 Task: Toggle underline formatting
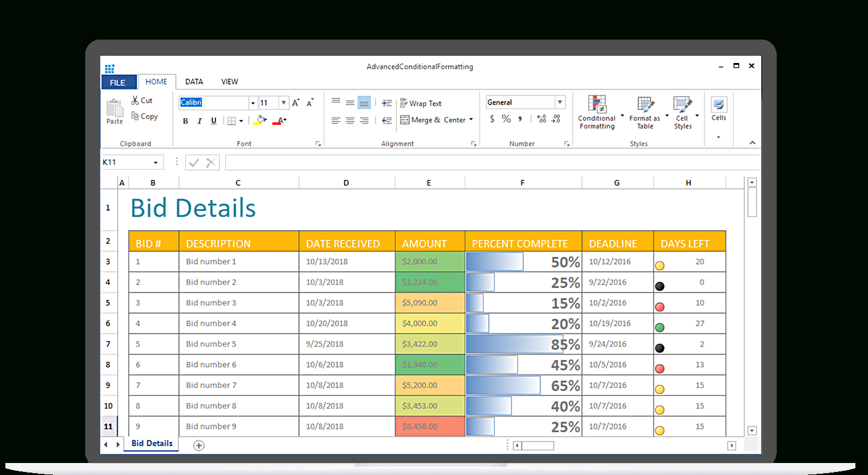pos(213,121)
